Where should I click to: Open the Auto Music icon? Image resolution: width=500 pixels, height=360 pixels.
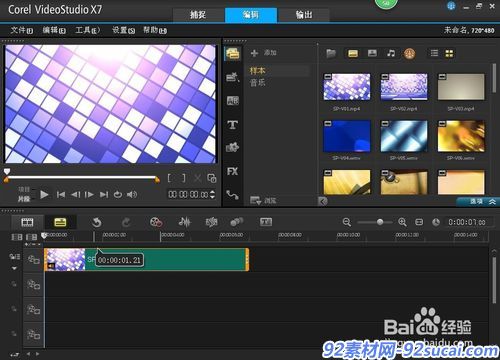tap(211, 222)
